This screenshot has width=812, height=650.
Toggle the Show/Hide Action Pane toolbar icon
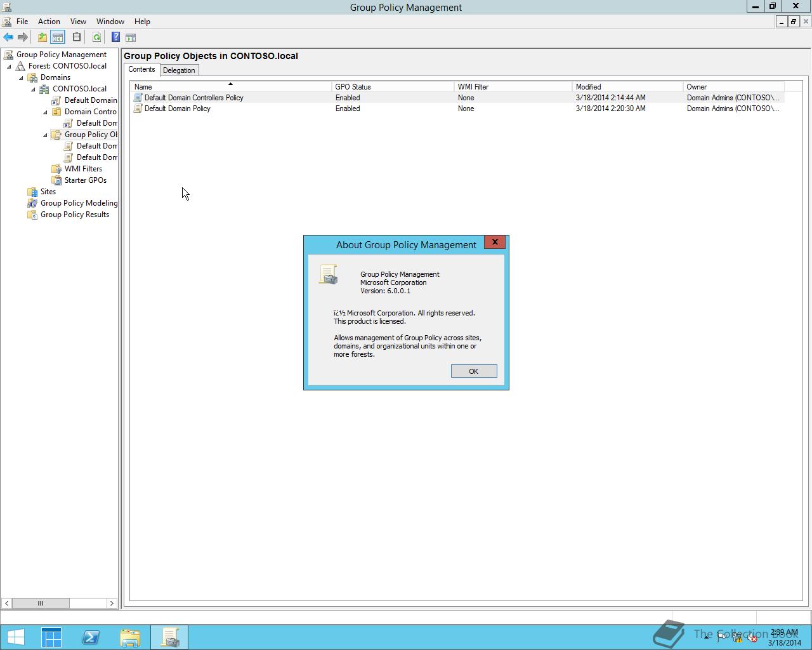[131, 37]
